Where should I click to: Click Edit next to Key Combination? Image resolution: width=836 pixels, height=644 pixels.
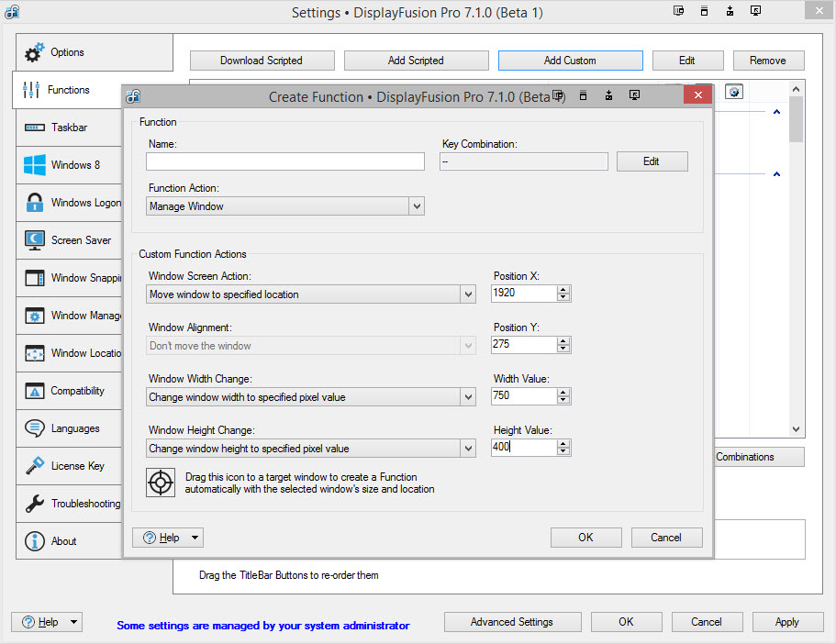651,161
